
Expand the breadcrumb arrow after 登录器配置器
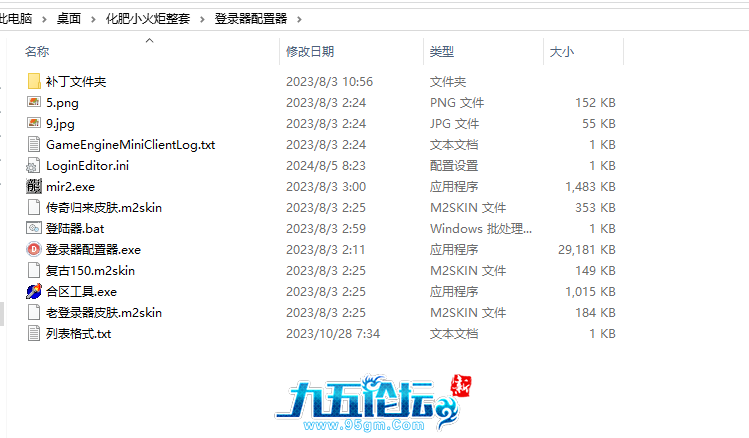pos(298,19)
